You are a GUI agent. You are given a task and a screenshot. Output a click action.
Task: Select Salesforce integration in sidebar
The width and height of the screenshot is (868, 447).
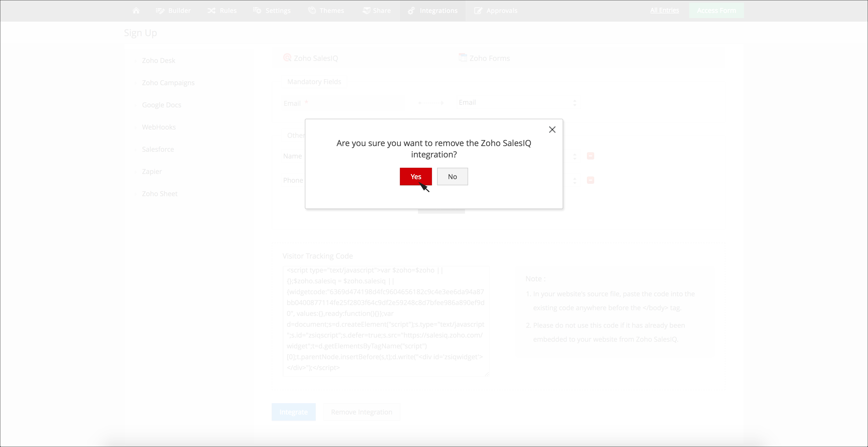point(158,149)
